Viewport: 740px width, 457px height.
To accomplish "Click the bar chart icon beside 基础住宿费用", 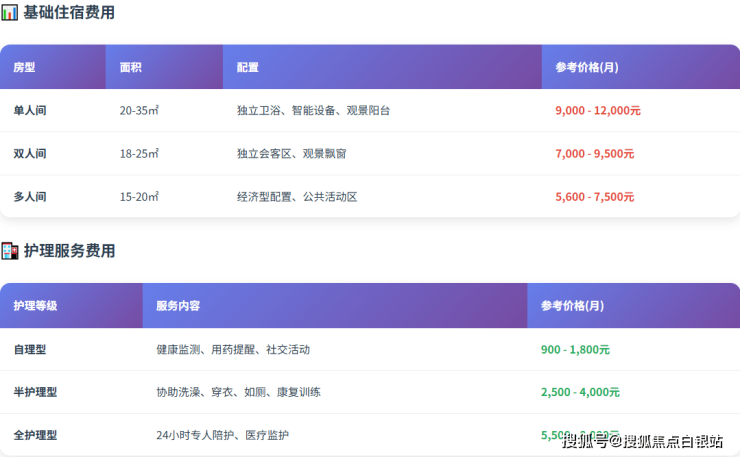I will click(9, 13).
